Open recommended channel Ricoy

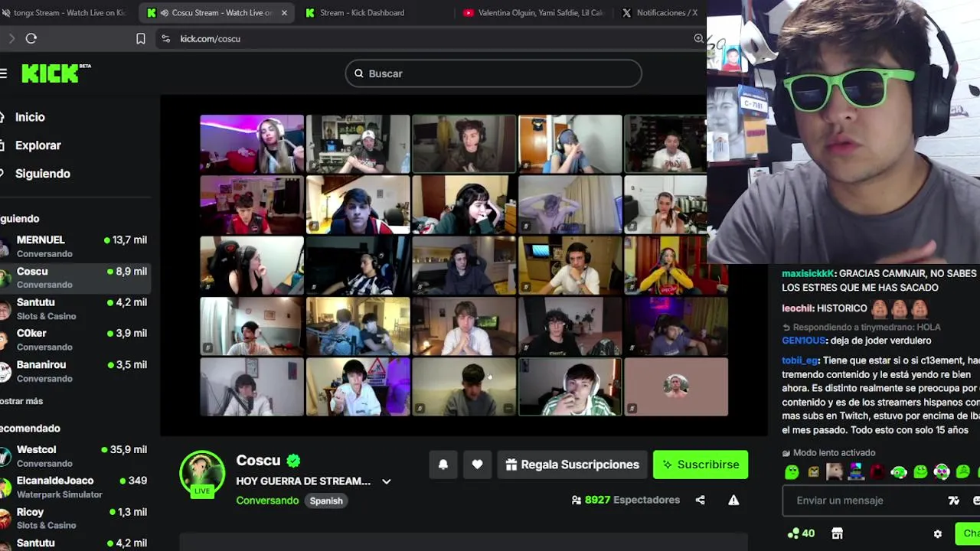[75, 518]
